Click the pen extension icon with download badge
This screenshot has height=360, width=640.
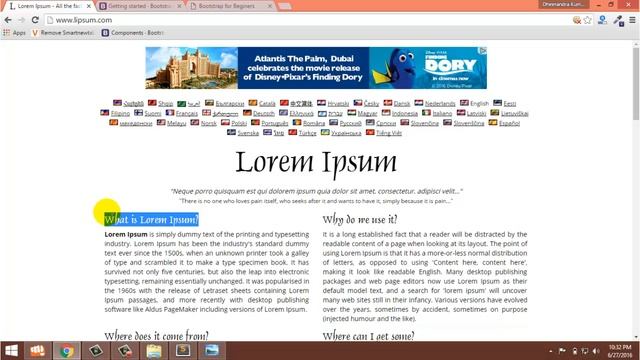point(619,20)
